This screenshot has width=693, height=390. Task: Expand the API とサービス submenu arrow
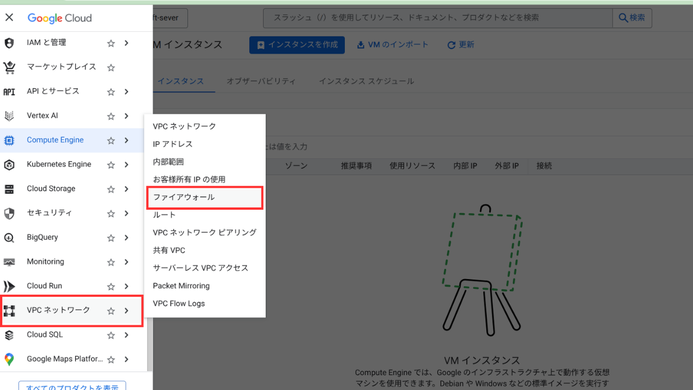coord(126,92)
